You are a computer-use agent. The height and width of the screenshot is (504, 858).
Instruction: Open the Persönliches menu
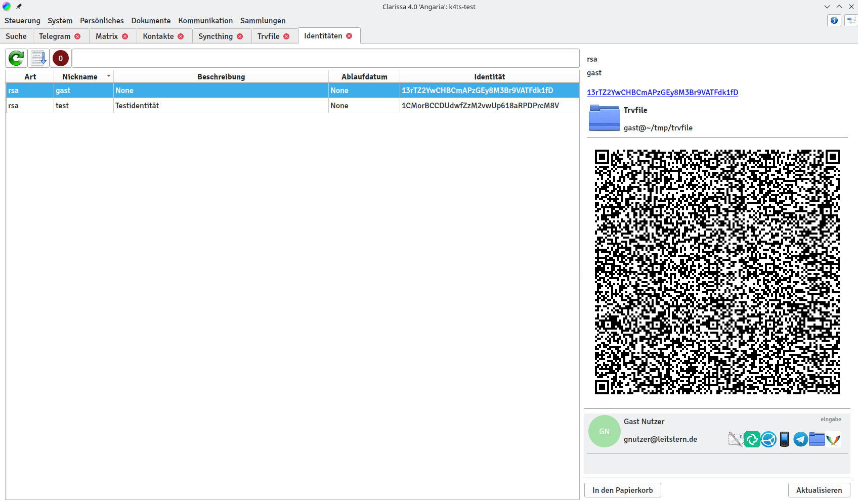point(102,21)
